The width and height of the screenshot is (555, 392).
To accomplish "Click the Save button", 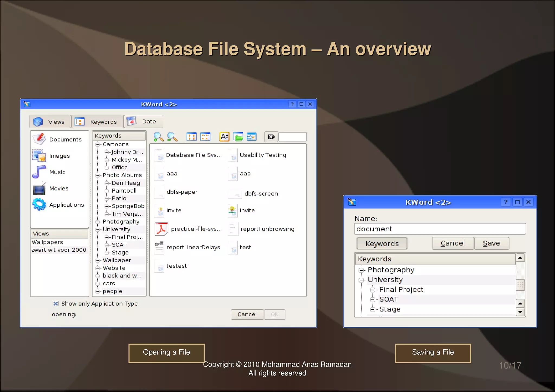I will coord(491,243).
